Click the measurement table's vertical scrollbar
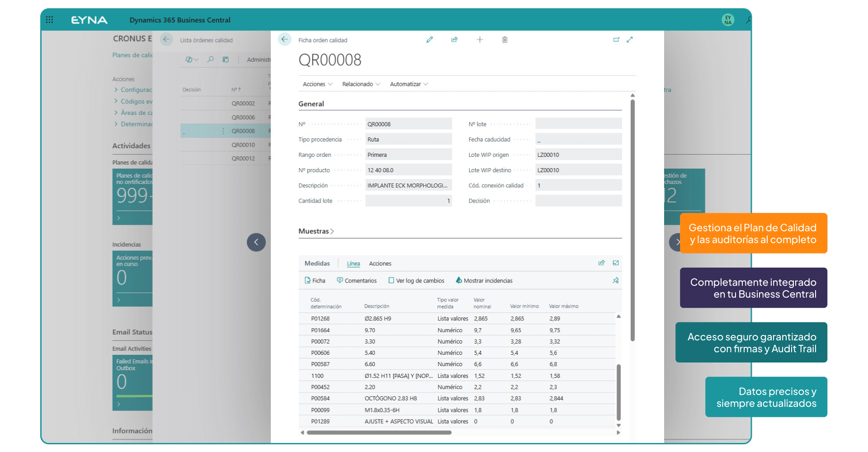This screenshot has width=868, height=452. pyautogui.click(x=618, y=392)
